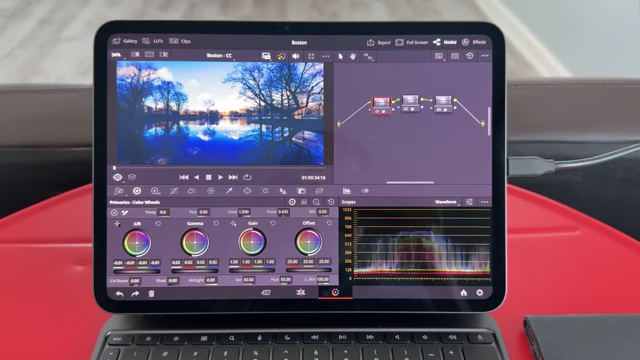Screen dimensions: 640x360
Task: Open the Scopes chart icon
Action: coord(347,191)
